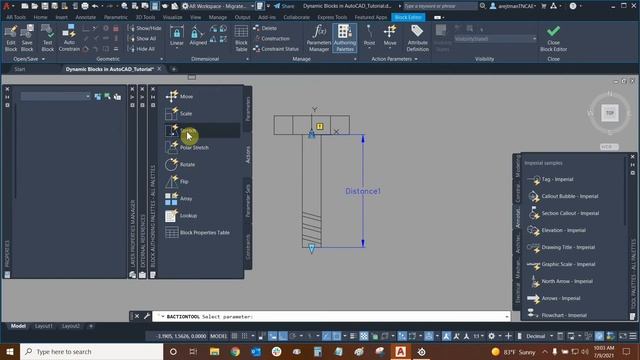Toggle the Authoring Palettes button
Viewport: 640px width, 360px height.
(x=345, y=38)
